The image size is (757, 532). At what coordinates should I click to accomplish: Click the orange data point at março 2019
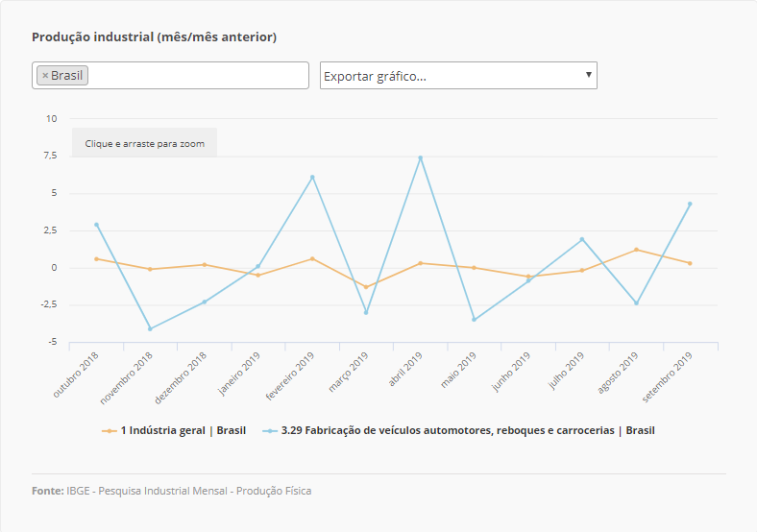click(366, 287)
